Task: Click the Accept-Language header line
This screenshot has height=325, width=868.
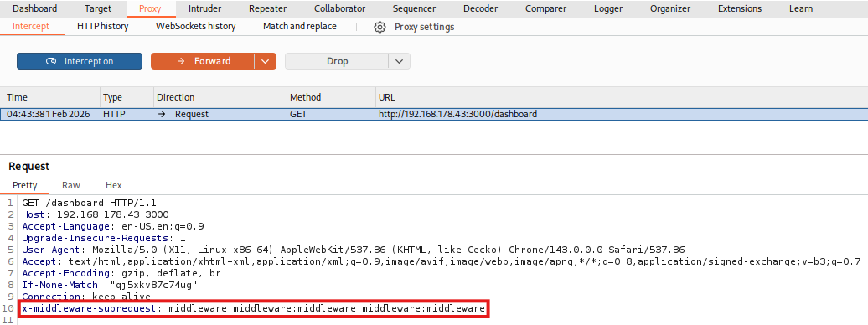Action: click(113, 226)
